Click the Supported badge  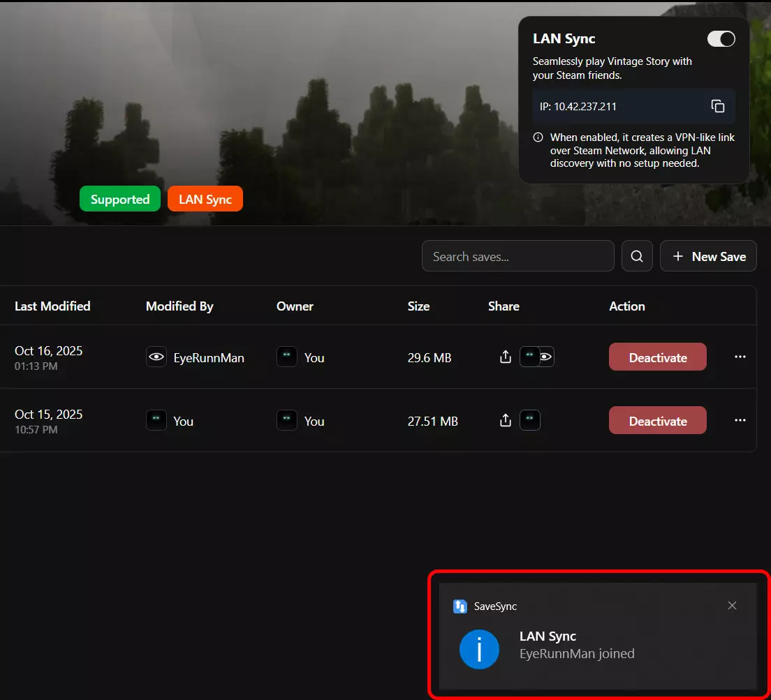pos(120,199)
